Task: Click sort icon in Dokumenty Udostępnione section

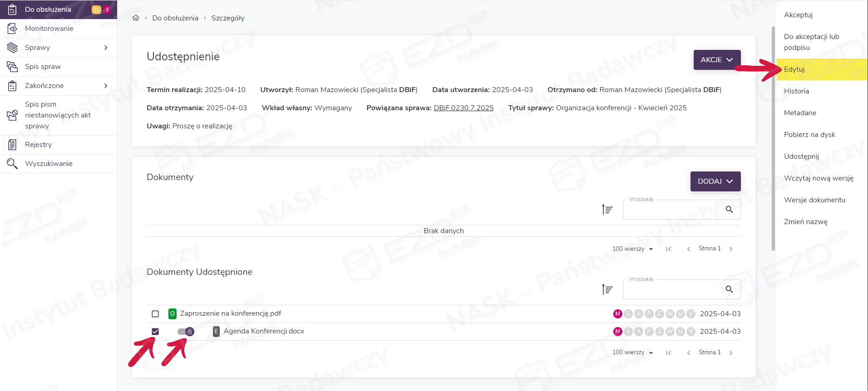Action: point(607,289)
